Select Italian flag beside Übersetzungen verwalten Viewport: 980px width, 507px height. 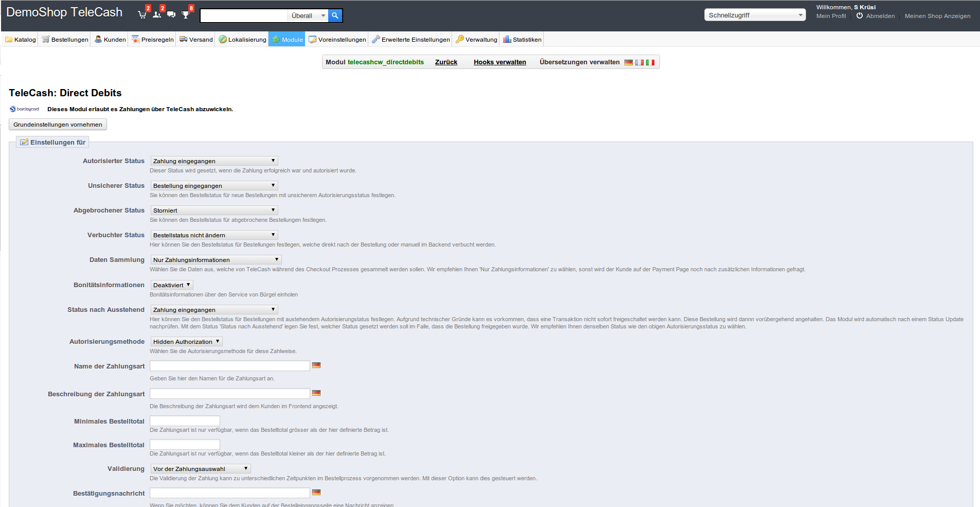650,62
